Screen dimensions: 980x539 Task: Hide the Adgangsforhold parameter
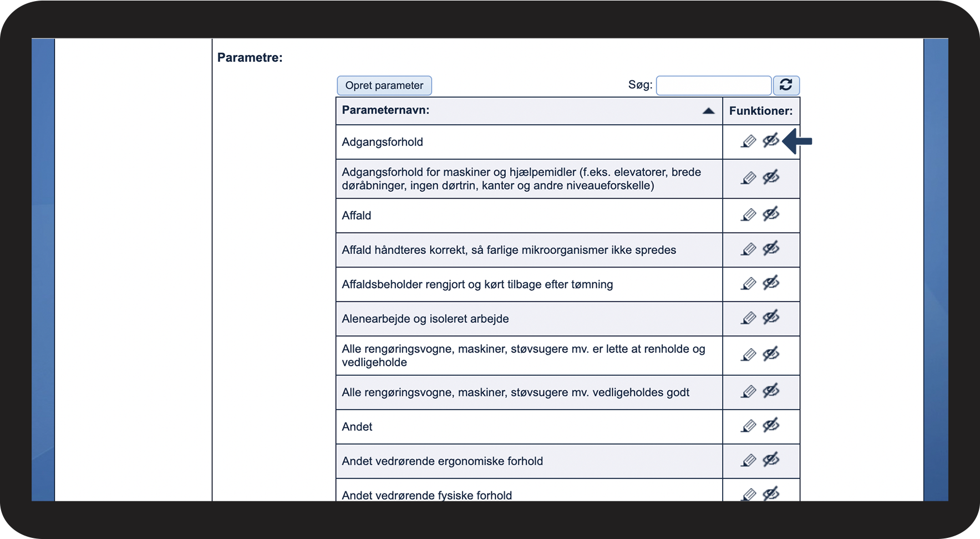point(771,140)
